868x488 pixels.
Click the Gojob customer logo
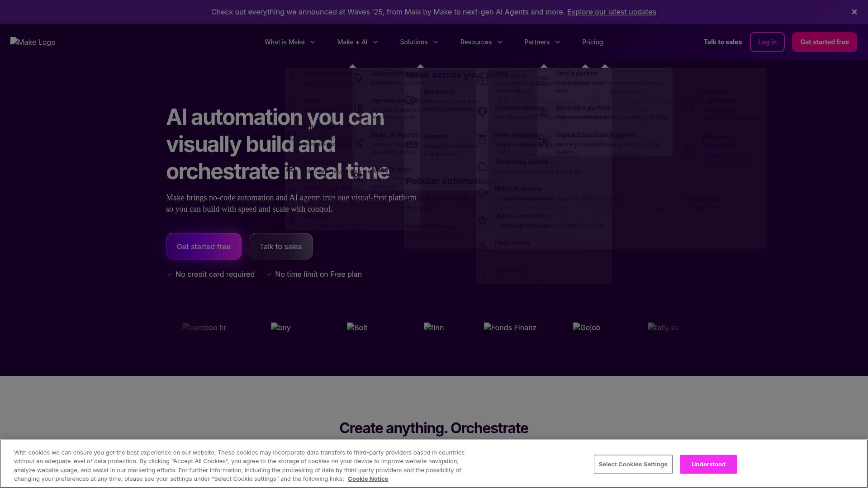[x=586, y=327]
